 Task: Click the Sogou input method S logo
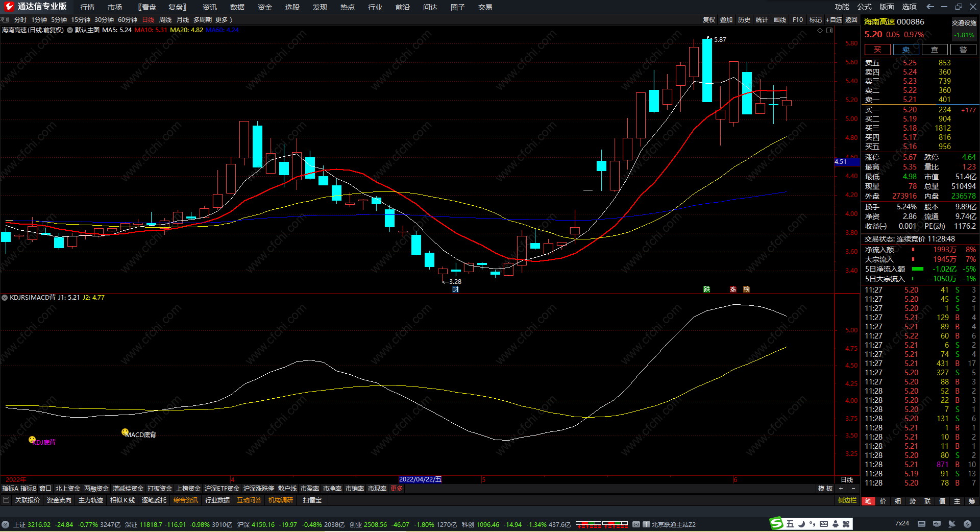776,523
